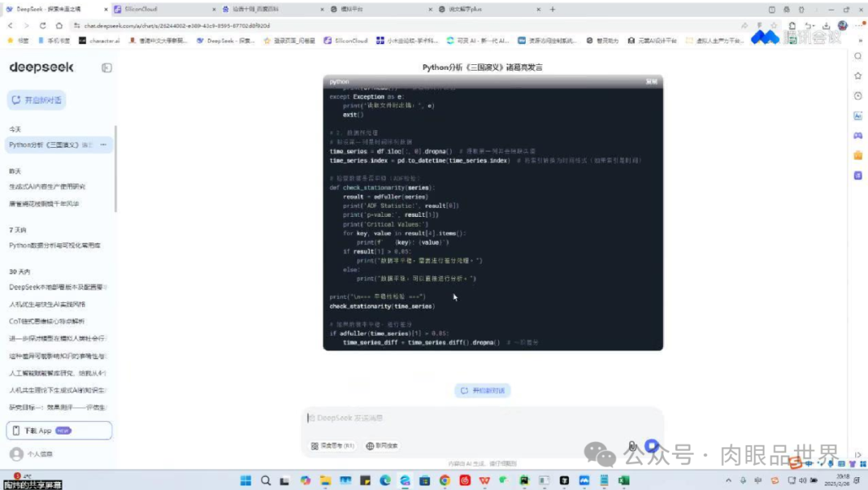Screen dimensions: 868x490
Task: Open PyCharm from taskbar
Action: tap(524, 480)
